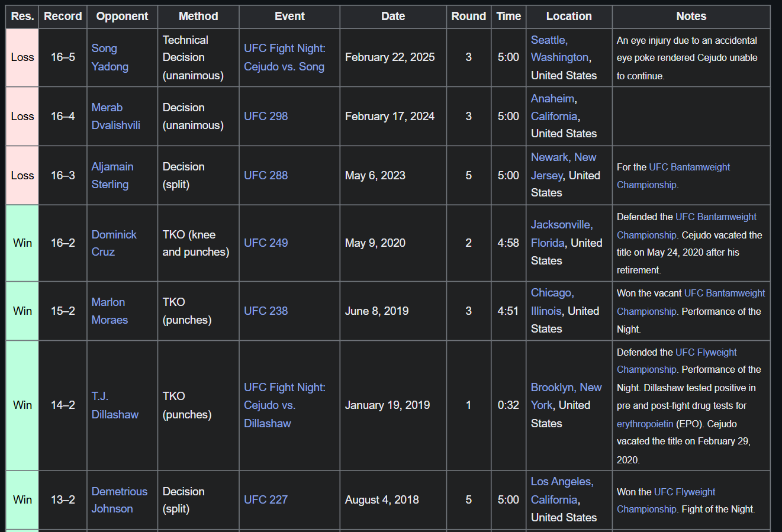
Task: Open UFC Bantamweight Championship link in UFC 288 notes
Action: coord(673,176)
